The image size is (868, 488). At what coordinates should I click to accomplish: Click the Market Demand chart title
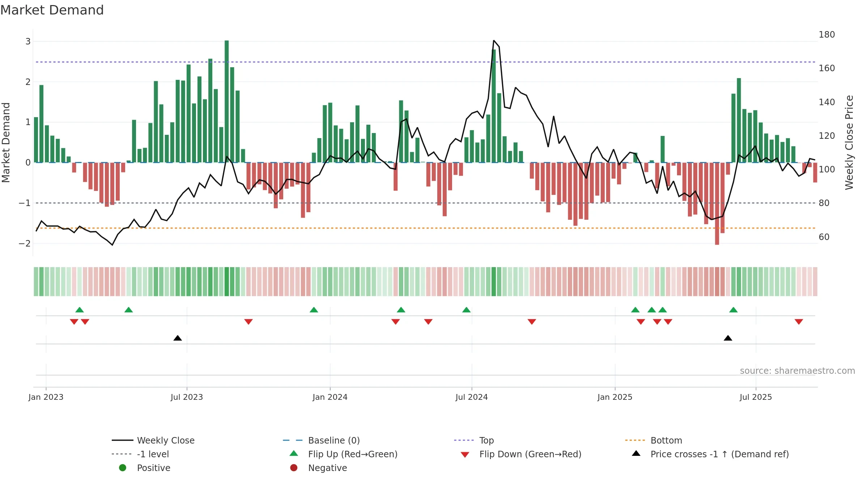point(52,10)
